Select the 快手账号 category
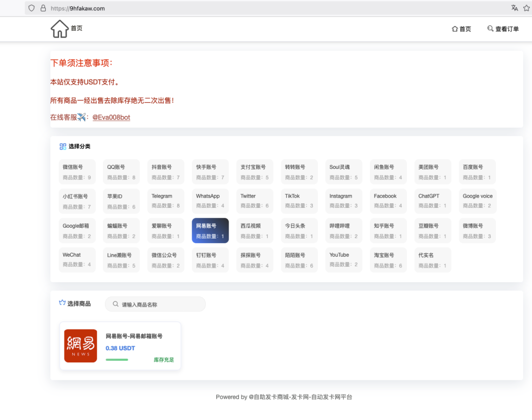This screenshot has width=532, height=420. [210, 172]
